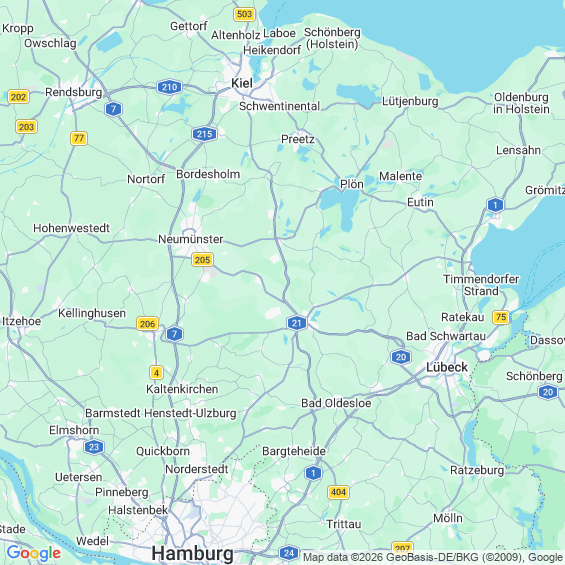Click the yellow 4 road shield
This screenshot has height=565, width=565.
[156, 373]
